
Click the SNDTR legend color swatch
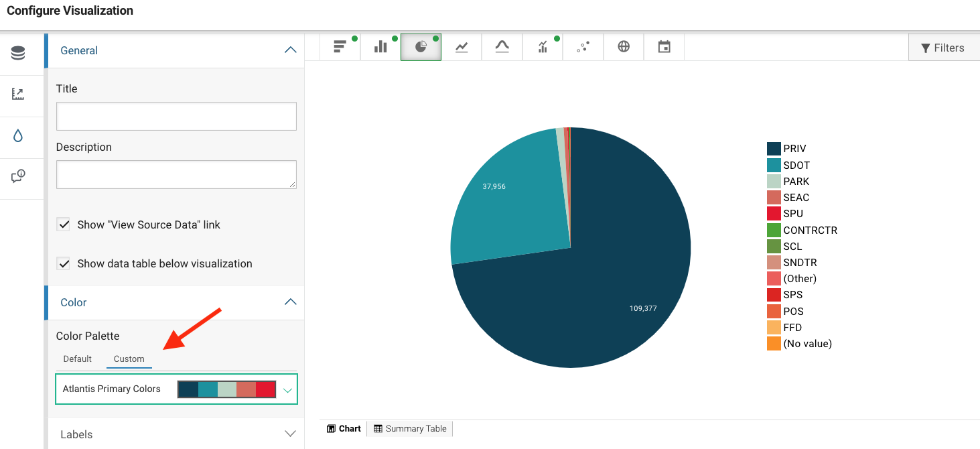pyautogui.click(x=774, y=262)
